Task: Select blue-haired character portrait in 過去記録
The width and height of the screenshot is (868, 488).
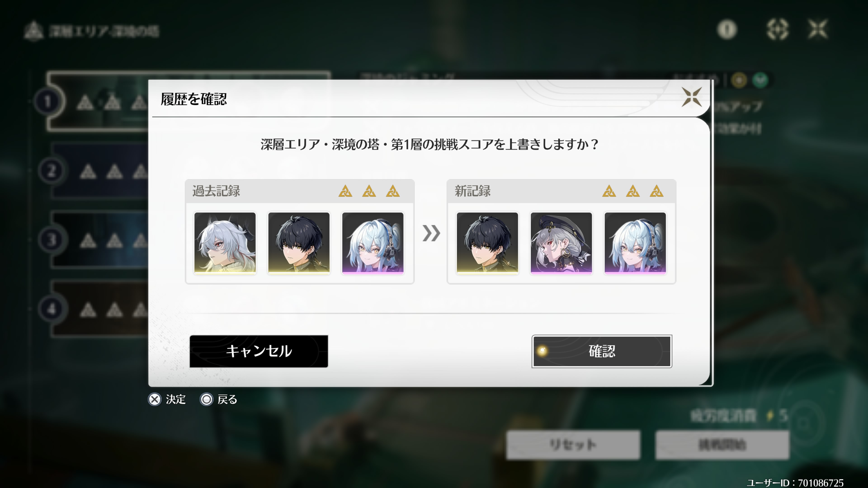Action: coord(373,243)
